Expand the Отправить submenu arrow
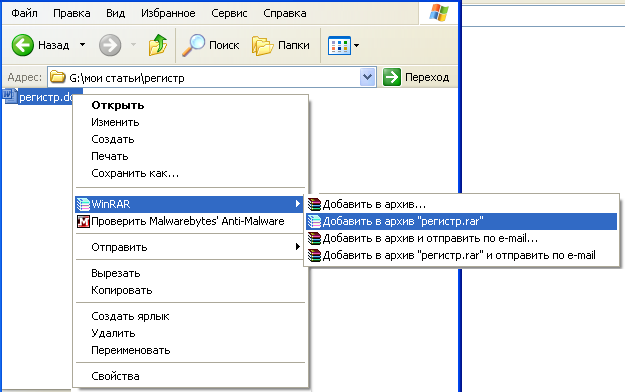625x392 pixels. 297,247
